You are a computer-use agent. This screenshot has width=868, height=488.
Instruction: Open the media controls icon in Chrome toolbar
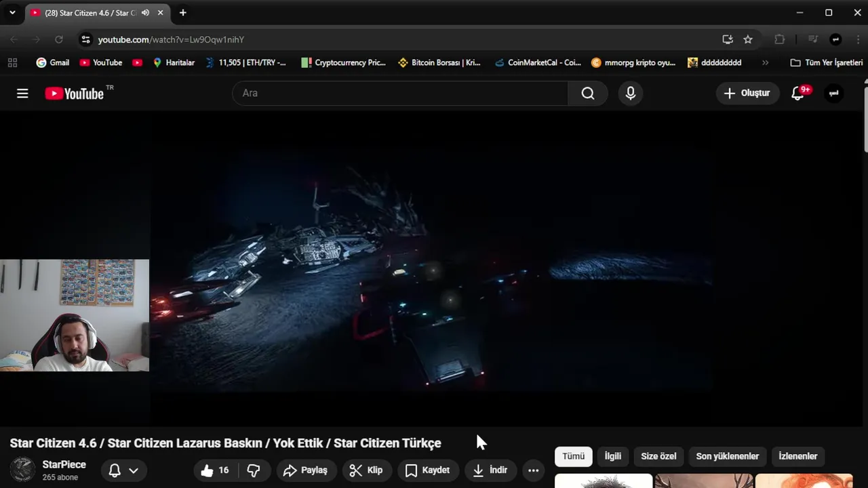pyautogui.click(x=813, y=39)
